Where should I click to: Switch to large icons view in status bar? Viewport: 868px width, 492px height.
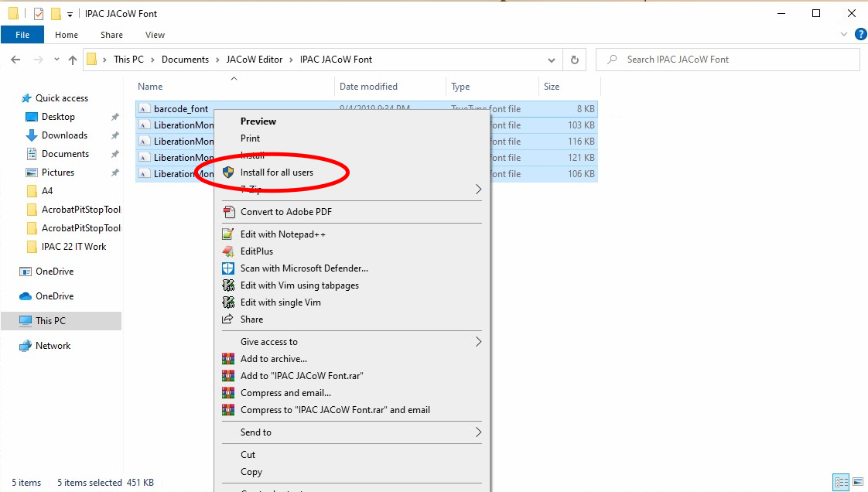coord(856,482)
